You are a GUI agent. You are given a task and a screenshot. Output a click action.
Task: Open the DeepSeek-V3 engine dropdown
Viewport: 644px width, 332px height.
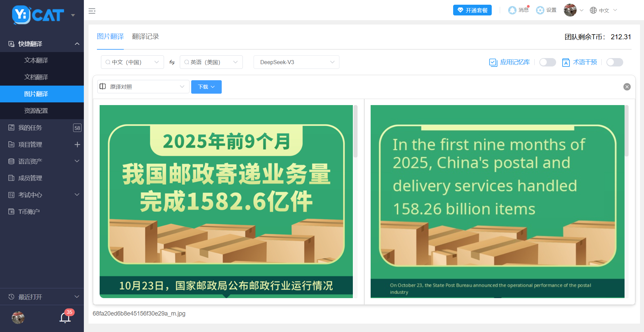coord(296,62)
